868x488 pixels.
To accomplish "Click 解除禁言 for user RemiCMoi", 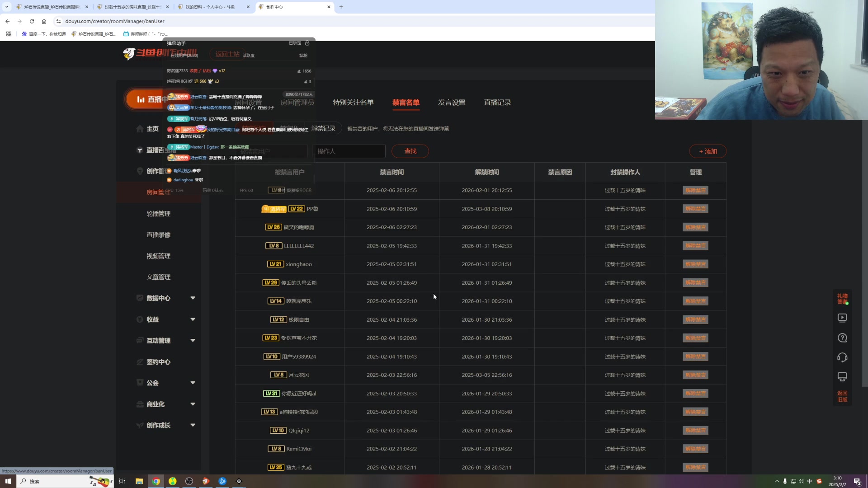I will coord(695,449).
